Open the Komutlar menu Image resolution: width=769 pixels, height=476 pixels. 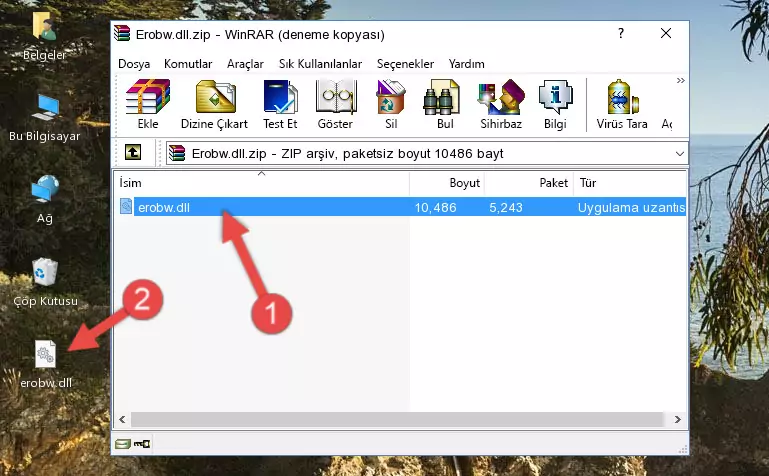188,64
